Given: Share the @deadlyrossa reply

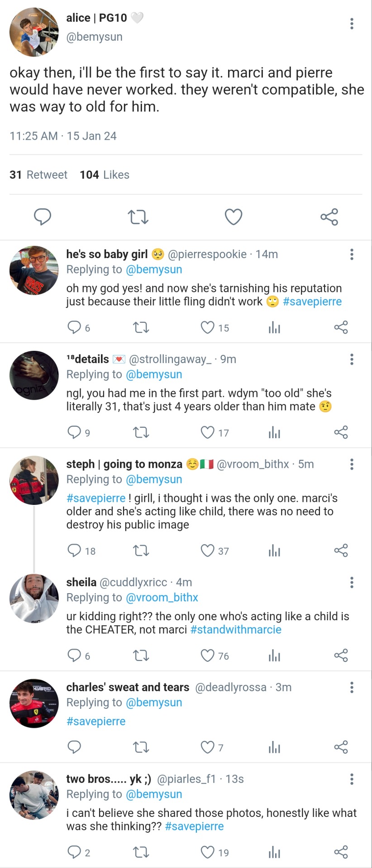Looking at the screenshot, I should click(x=341, y=747).
